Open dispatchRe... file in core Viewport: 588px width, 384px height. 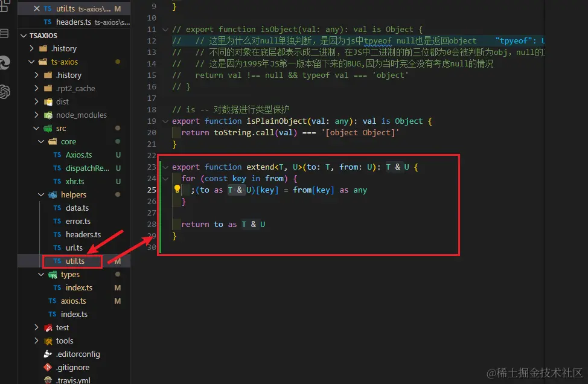(88, 168)
